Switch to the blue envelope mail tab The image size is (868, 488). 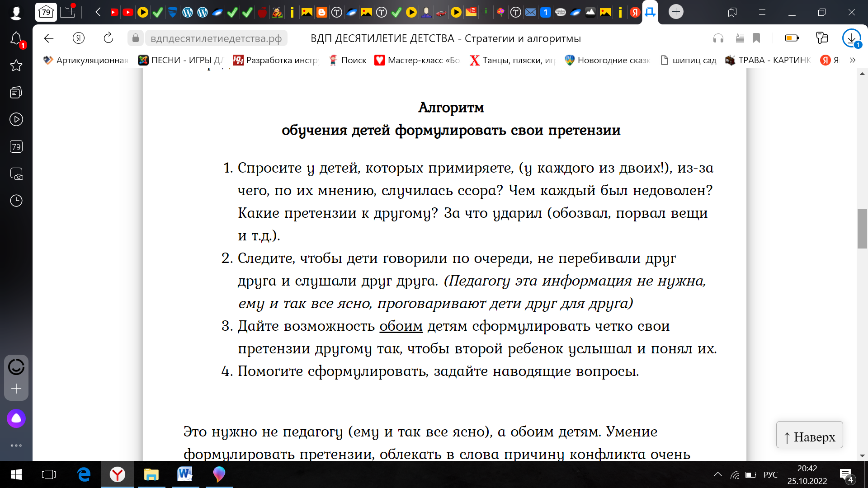pos(531,12)
